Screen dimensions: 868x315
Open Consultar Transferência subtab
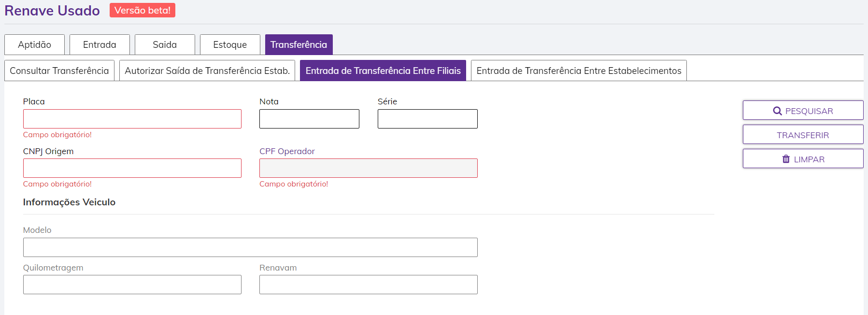59,71
